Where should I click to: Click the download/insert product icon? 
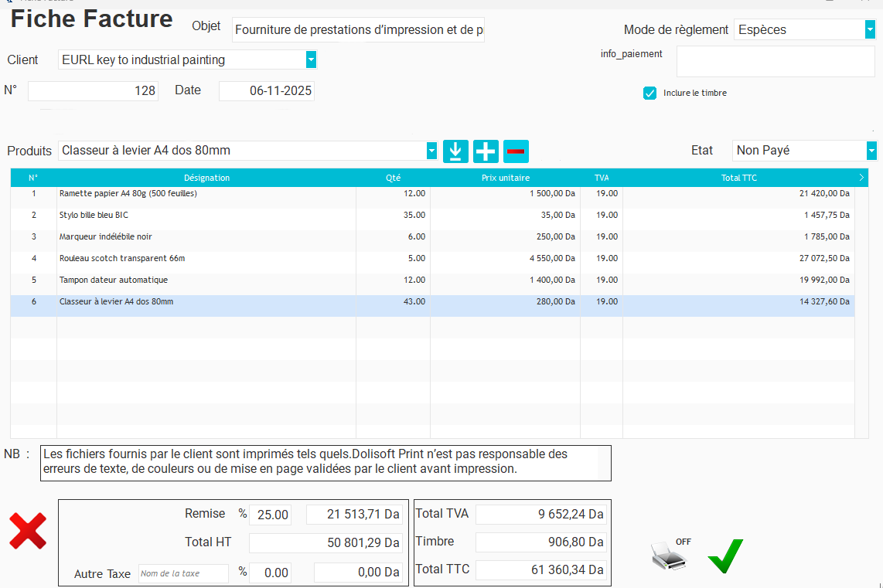coord(455,151)
